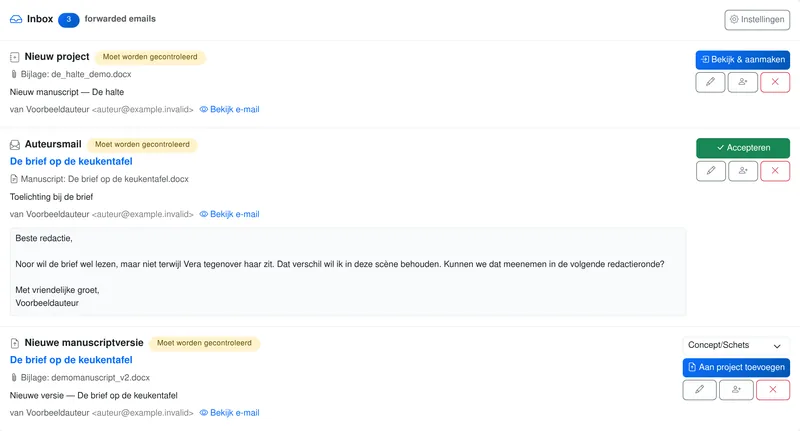Click 'Moet worden gecontroleerd' badge on Auteursmail
This screenshot has height=431, width=800.
tap(142, 145)
